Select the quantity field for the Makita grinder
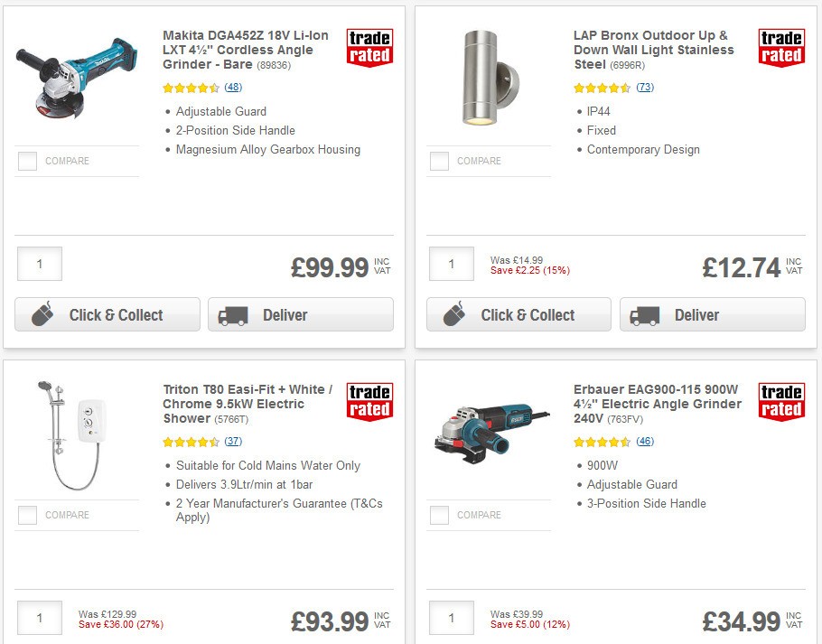The width and height of the screenshot is (822, 644). pos(40,264)
